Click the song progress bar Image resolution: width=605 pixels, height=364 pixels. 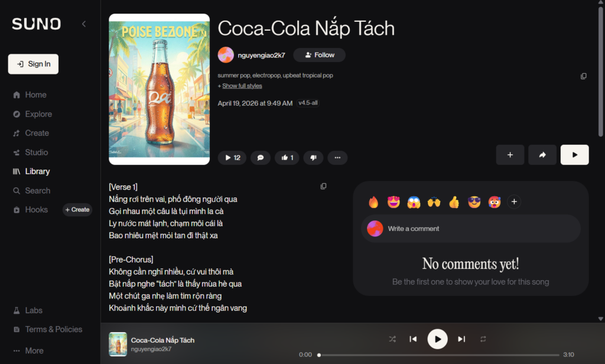[439, 355]
